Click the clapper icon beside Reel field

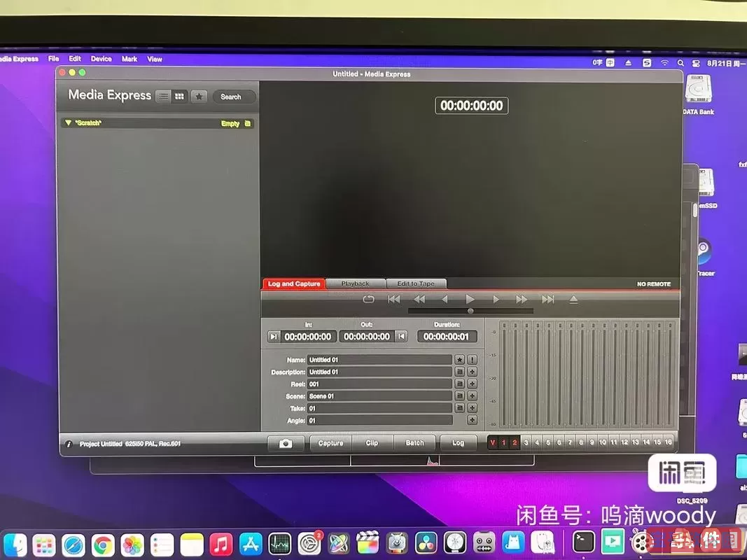460,384
